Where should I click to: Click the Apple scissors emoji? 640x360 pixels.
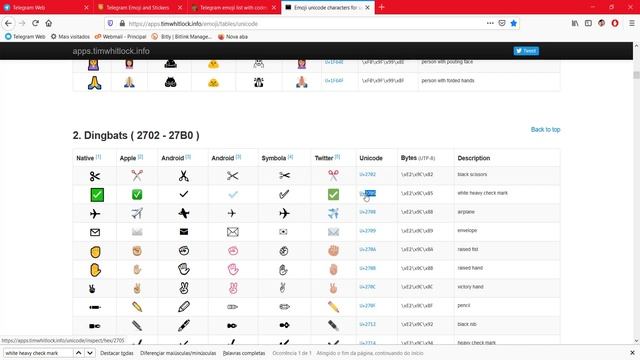[x=137, y=176]
